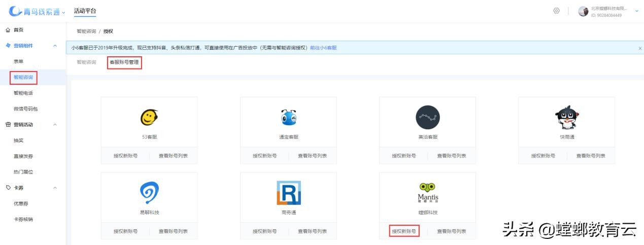Screen dimensions: 644x245
Task: Click the 青鸟线索通 brand logo
Action: coord(35,11)
